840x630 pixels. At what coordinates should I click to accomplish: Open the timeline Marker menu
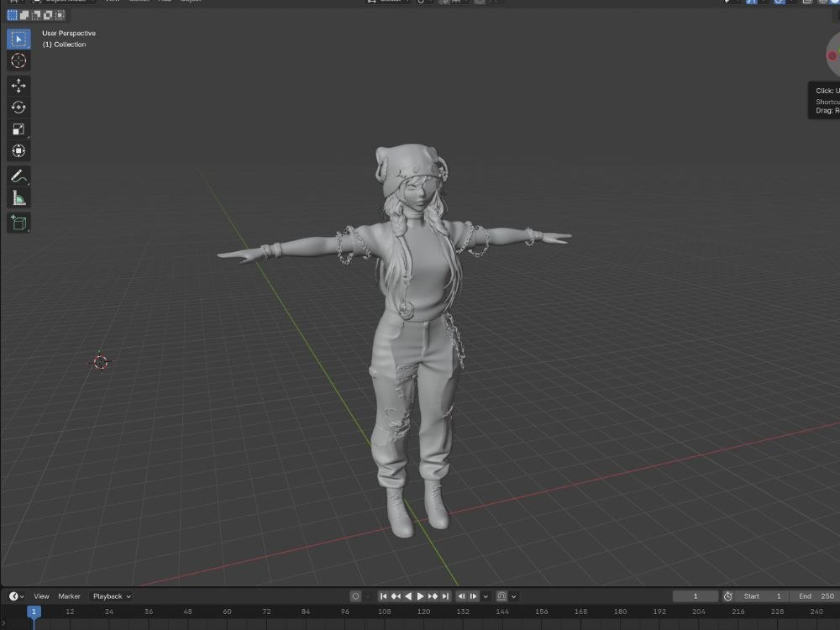coord(69,596)
